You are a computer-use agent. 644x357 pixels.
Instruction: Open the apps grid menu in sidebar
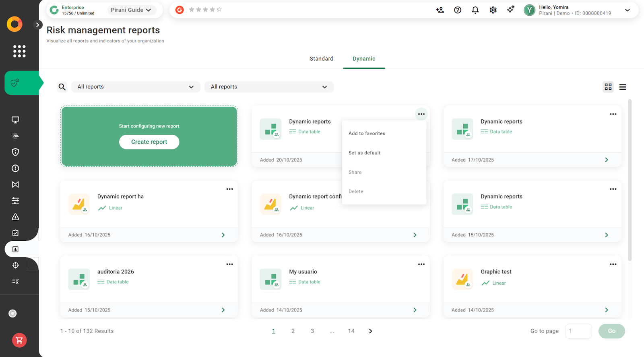[x=19, y=51]
